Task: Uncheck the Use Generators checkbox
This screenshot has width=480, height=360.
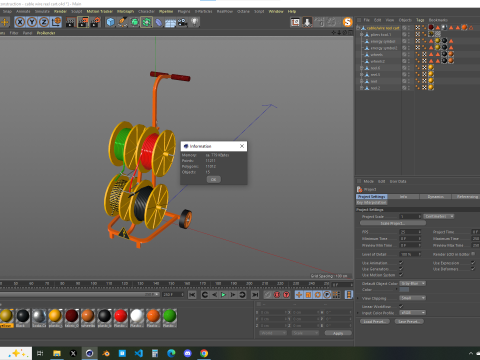Action: tap(401, 269)
